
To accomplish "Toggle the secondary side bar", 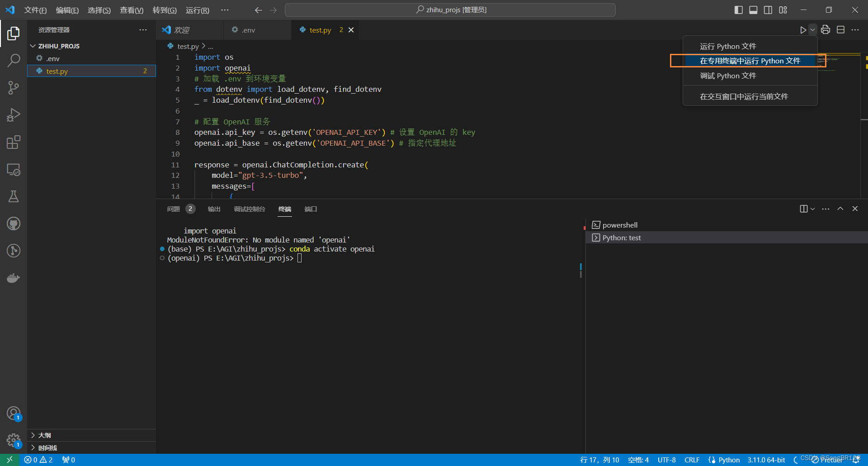I will (768, 10).
